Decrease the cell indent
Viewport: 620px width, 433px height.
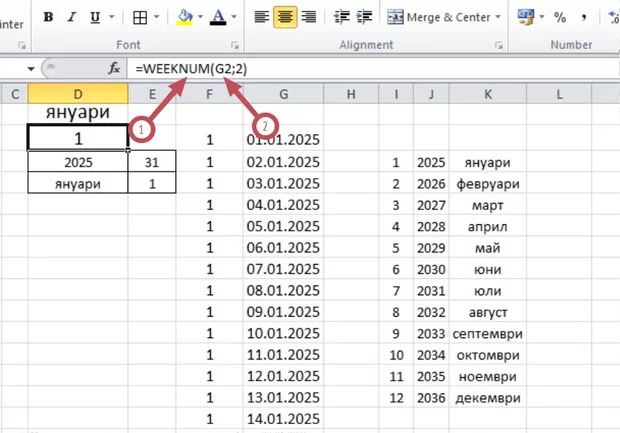[342, 17]
